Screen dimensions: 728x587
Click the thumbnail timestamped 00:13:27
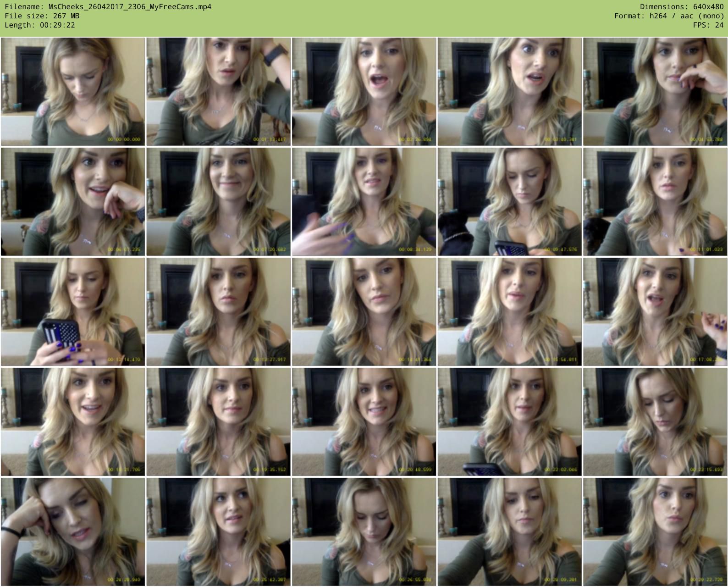click(x=218, y=311)
